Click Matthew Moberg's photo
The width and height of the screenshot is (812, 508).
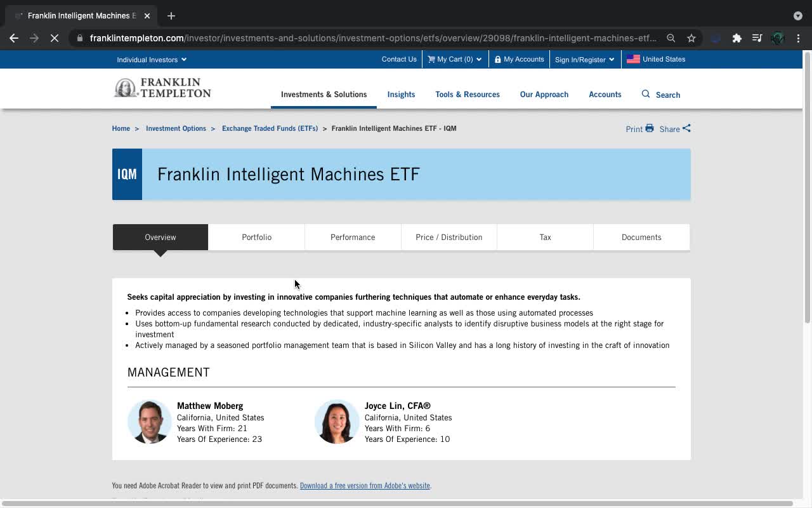(150, 422)
